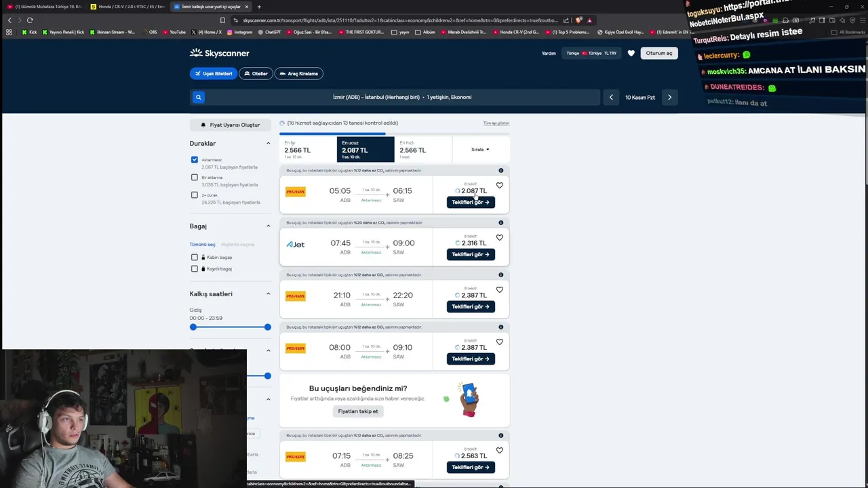
Task: Select the En ucuz 2.087 TL tab
Action: [x=366, y=149]
